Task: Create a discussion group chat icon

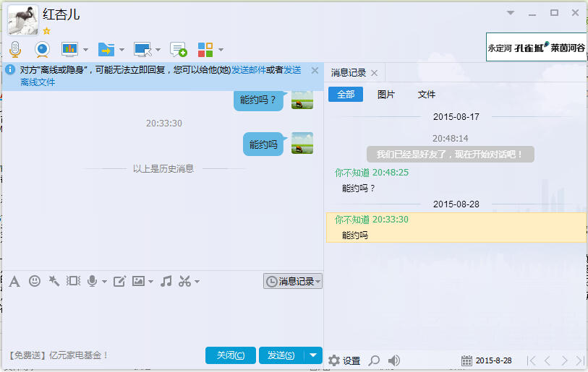Action: [x=178, y=49]
